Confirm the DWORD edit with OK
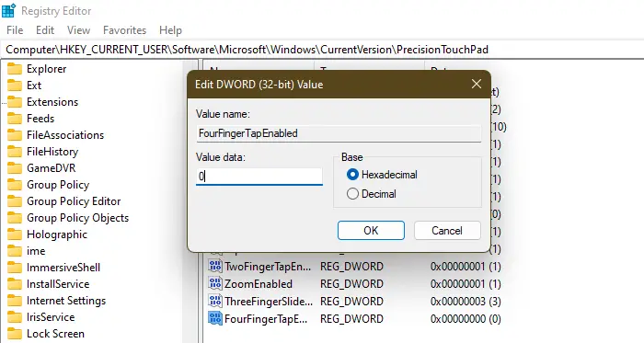This screenshot has height=343, width=644. (371, 231)
